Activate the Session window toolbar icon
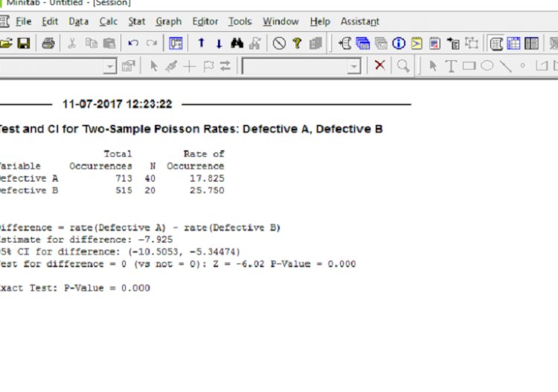This screenshot has width=558, height=392. pyautogui.click(x=496, y=43)
